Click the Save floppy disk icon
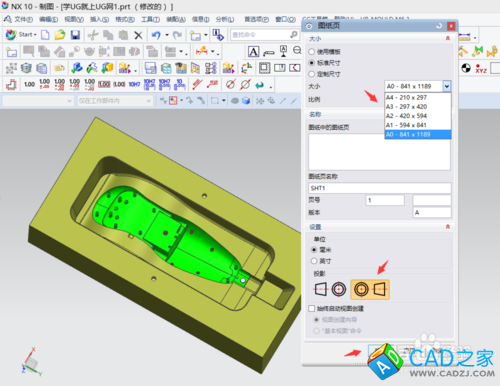The height and width of the screenshot is (386, 500). coord(75,35)
